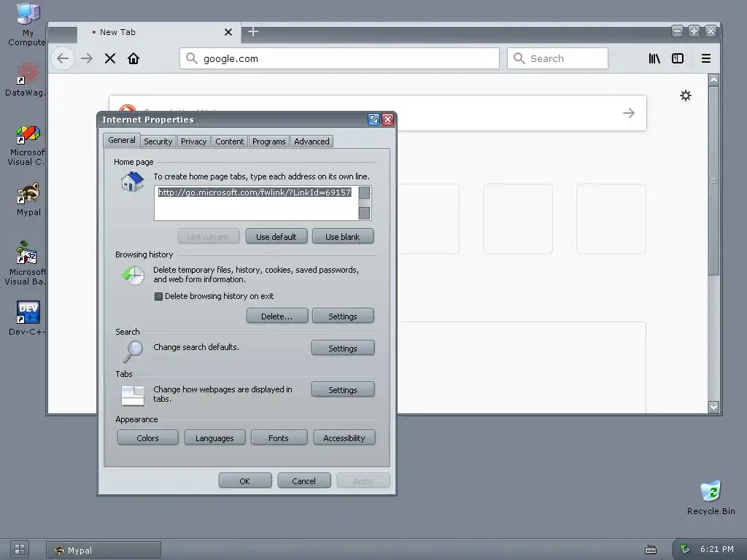Close the Internet Properties dialog
The image size is (747, 560).
[388, 120]
